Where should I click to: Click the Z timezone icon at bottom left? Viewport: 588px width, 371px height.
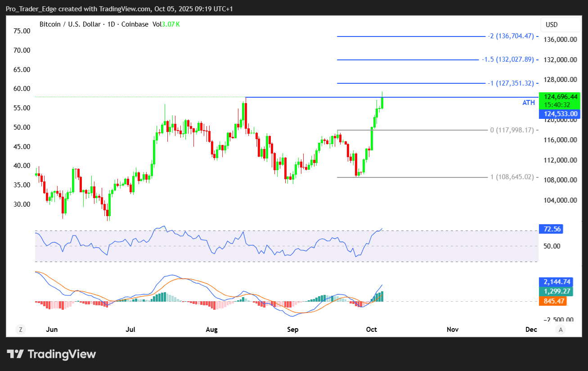(20, 330)
